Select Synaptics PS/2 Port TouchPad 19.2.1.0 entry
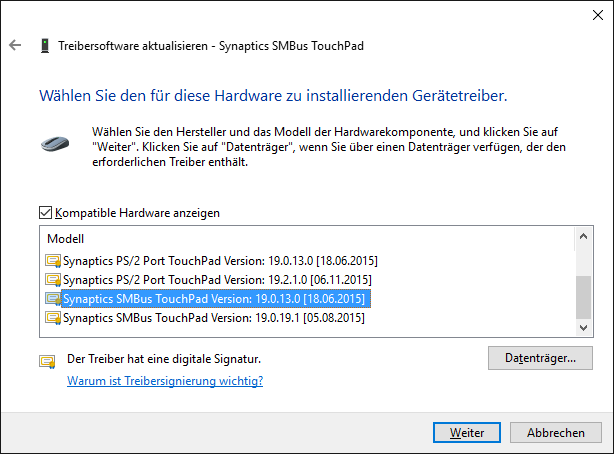Viewport: 614px width, 454px height. tap(216, 280)
